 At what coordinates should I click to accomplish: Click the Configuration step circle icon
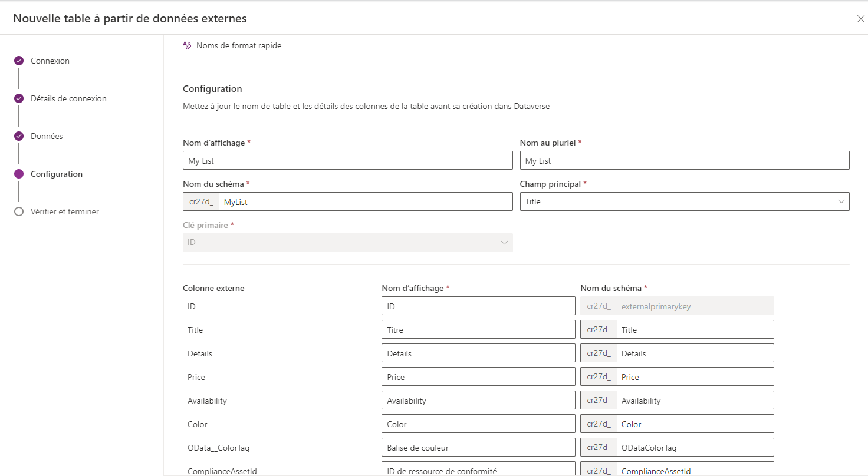point(19,174)
